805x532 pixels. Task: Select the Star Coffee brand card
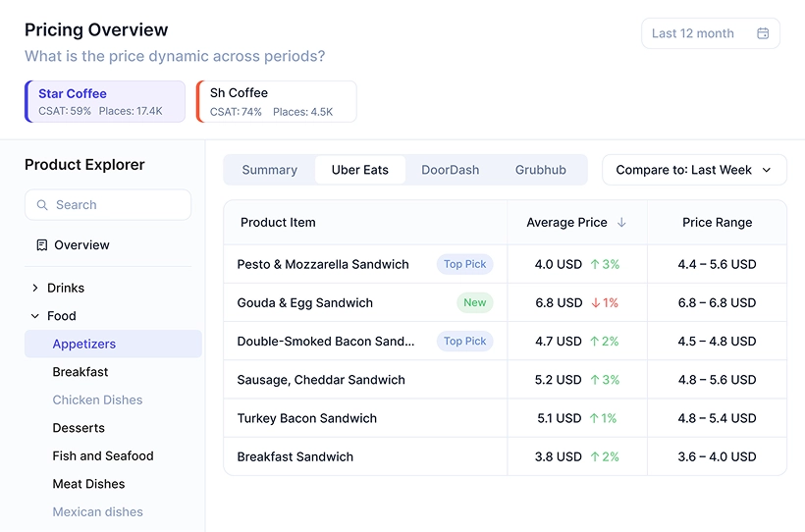105,102
